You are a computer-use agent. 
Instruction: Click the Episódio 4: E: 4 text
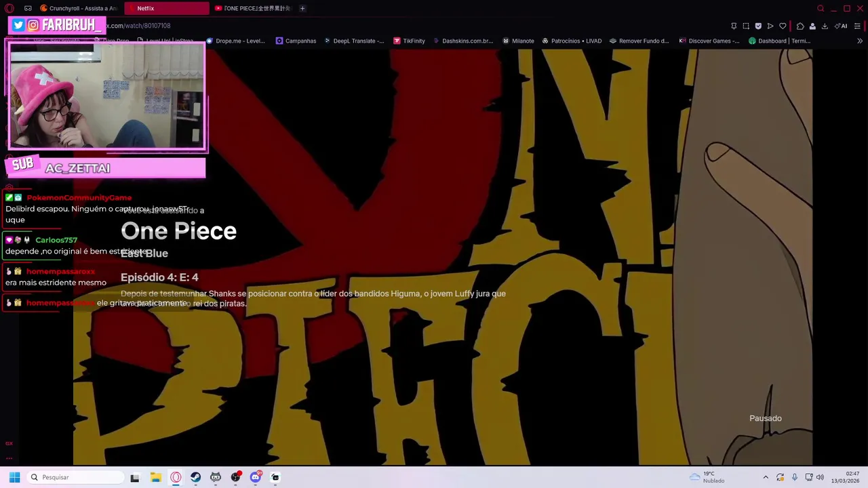click(159, 277)
